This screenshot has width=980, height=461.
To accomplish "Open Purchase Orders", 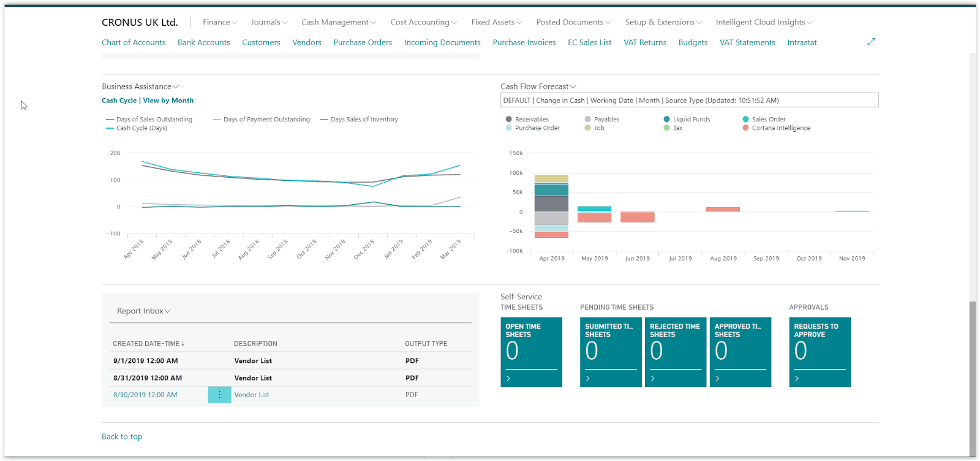I will coord(363,42).
